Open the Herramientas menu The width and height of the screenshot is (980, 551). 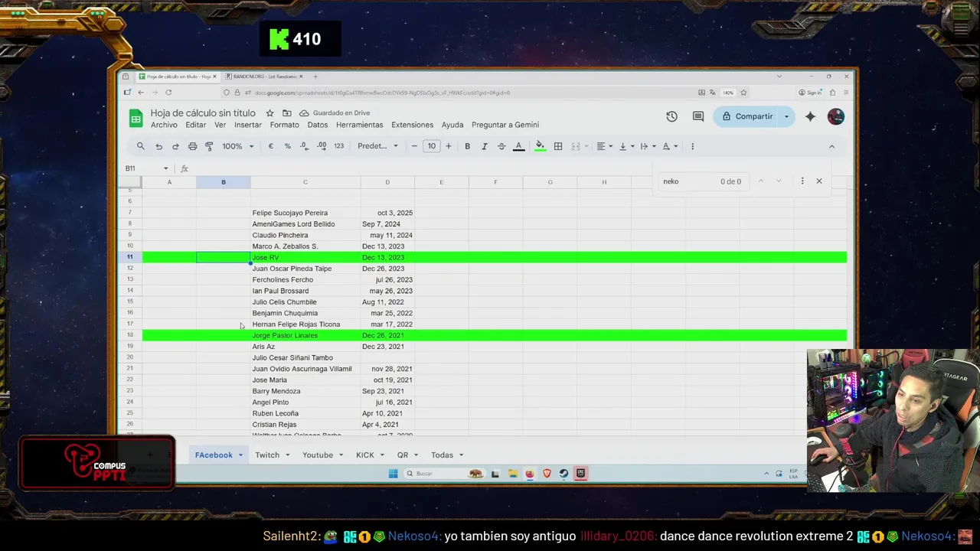pos(359,125)
